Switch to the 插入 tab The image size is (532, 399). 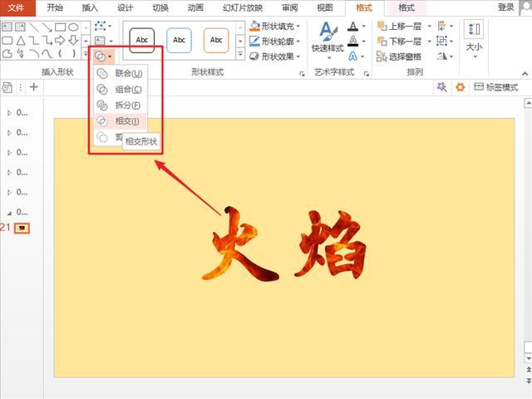point(90,7)
